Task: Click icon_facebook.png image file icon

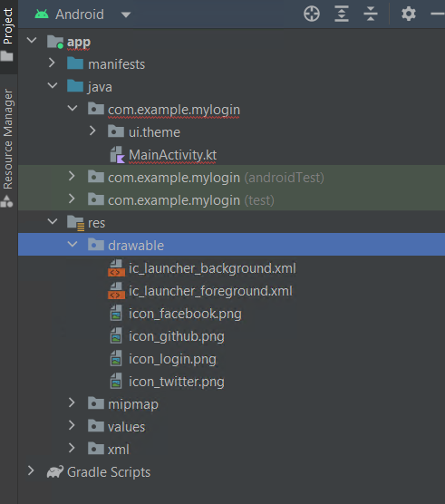Action: coord(116,314)
